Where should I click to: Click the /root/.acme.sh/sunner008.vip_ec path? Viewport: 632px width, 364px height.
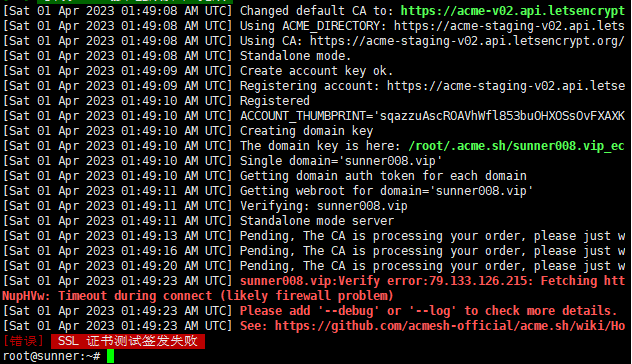click(516, 146)
